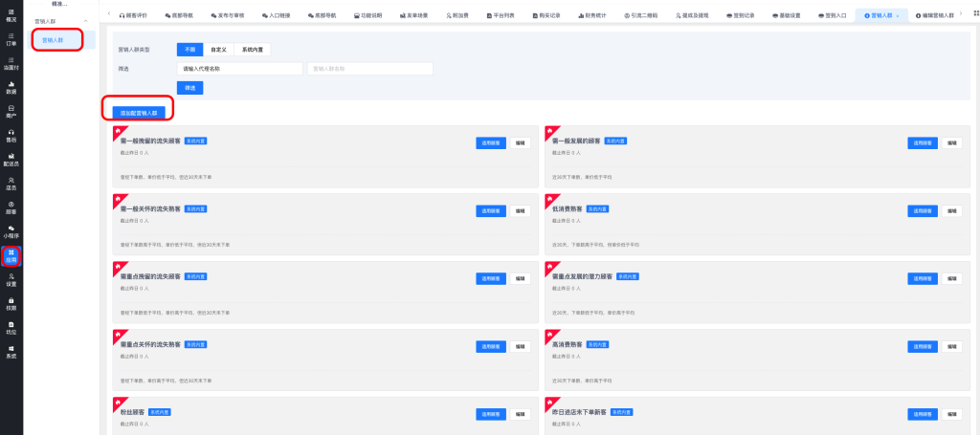Open 设置 (Settings) in the left sidebar
This screenshot has height=435, width=980.
(11, 279)
